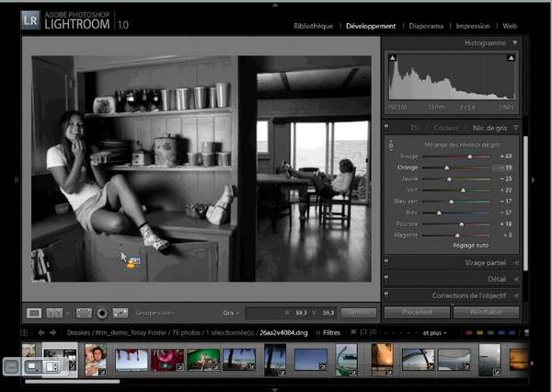Expand the Virage partiel panel
Image resolution: width=552 pixels, height=392 pixels.
tap(516, 263)
